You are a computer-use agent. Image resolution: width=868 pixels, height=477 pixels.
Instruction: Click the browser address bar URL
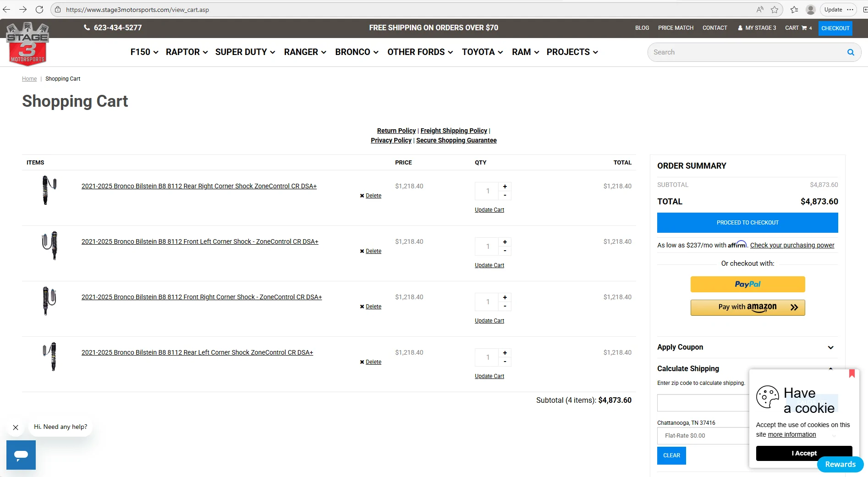pos(137,10)
